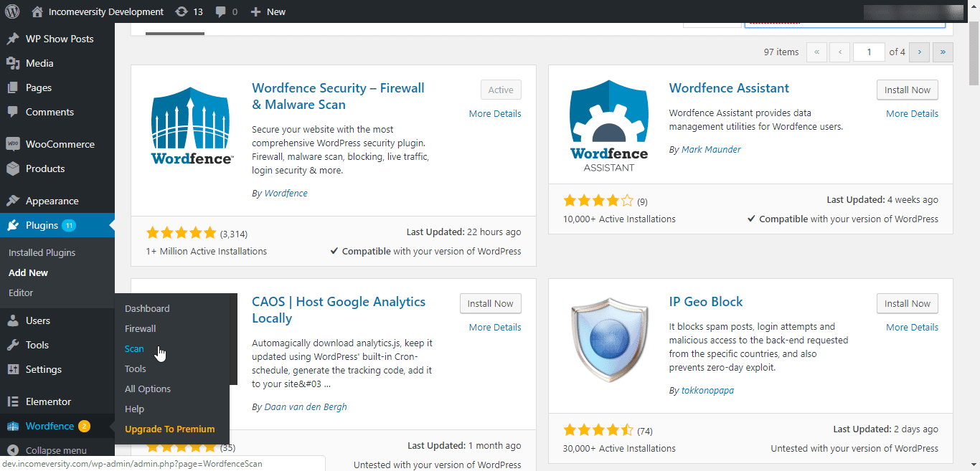Image resolution: width=980 pixels, height=471 pixels.
Task: View More Details for IP Geo Block
Action: point(912,327)
